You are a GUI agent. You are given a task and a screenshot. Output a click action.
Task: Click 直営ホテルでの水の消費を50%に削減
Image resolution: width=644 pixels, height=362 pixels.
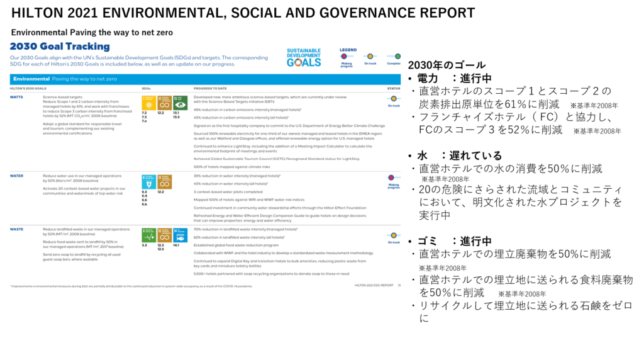511,169
